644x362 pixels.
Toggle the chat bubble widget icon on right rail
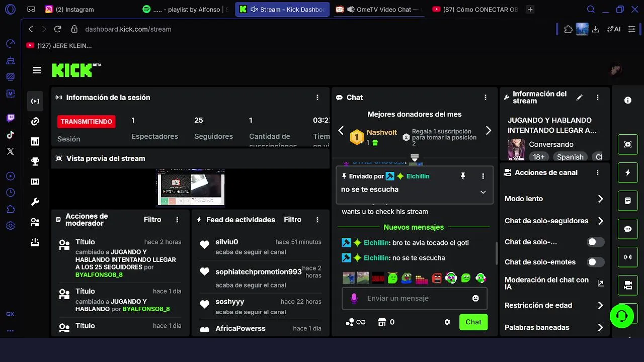pyautogui.click(x=628, y=229)
